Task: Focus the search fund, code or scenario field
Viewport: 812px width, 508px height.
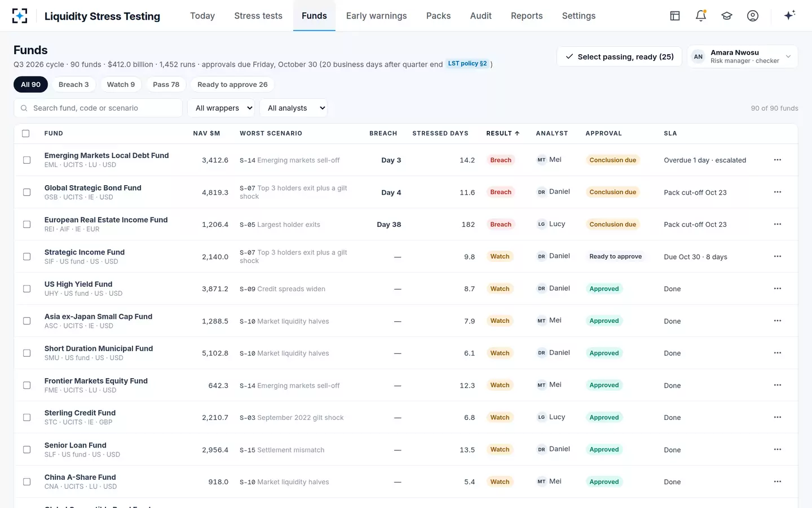Action: [x=98, y=108]
